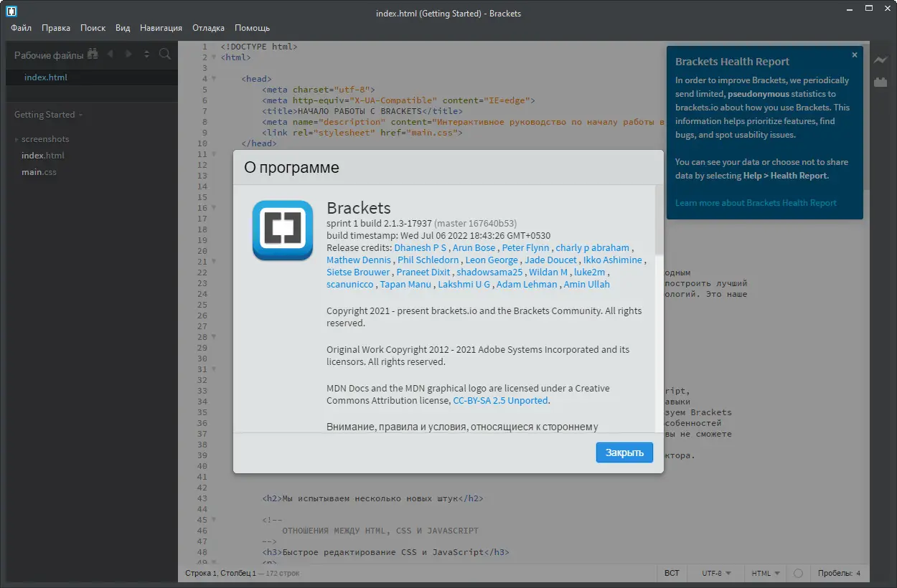Click the Строка 1, Столбец 1 cursor position
The width and height of the screenshot is (897, 588).
click(x=220, y=574)
